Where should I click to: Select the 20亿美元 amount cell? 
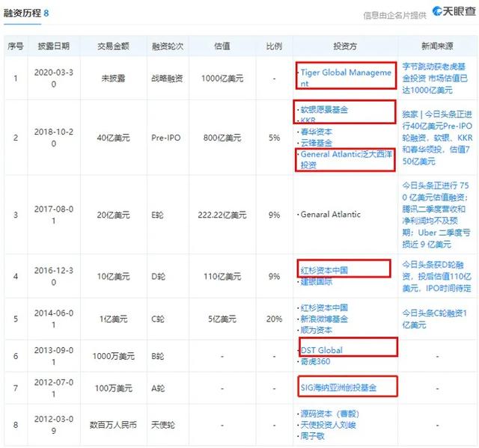click(x=113, y=215)
